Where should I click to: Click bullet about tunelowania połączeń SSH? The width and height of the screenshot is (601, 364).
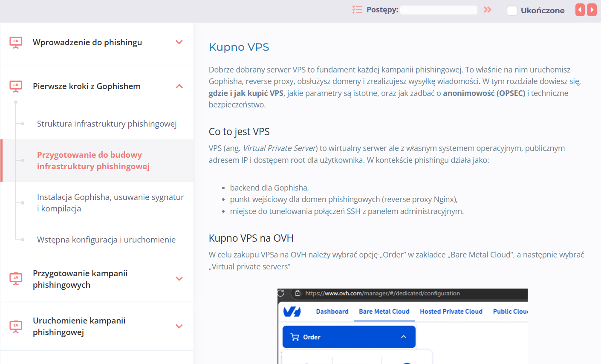pos(347,211)
